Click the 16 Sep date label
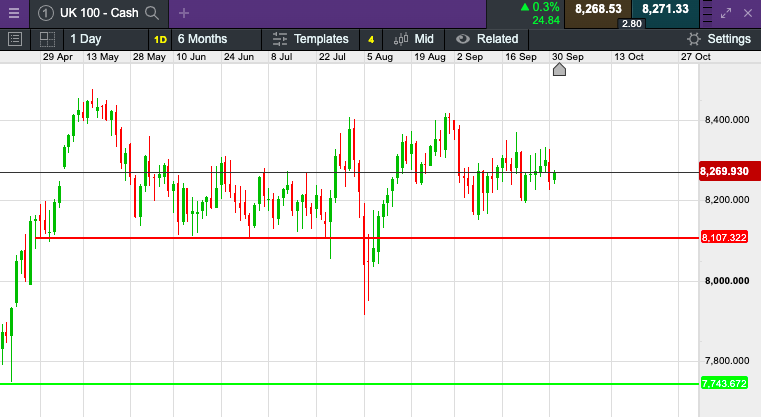761x417 pixels. tap(521, 57)
